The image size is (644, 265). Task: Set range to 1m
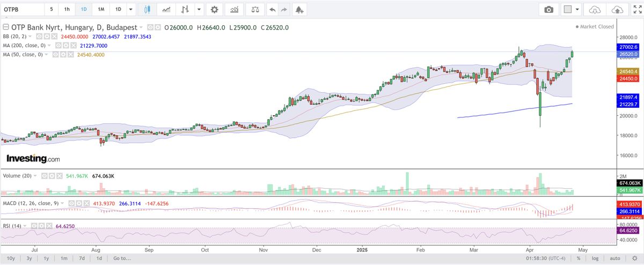pos(64,259)
